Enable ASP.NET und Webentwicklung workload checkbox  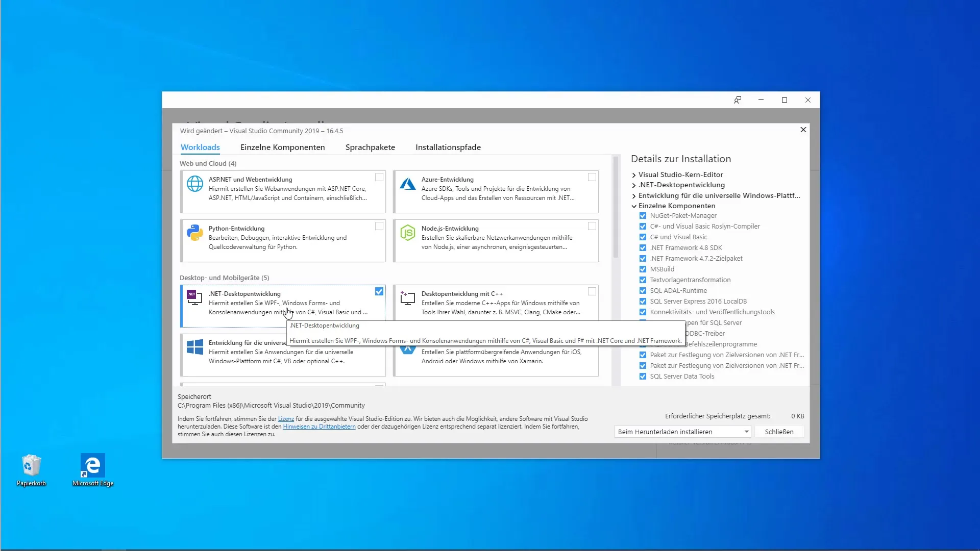tap(379, 177)
